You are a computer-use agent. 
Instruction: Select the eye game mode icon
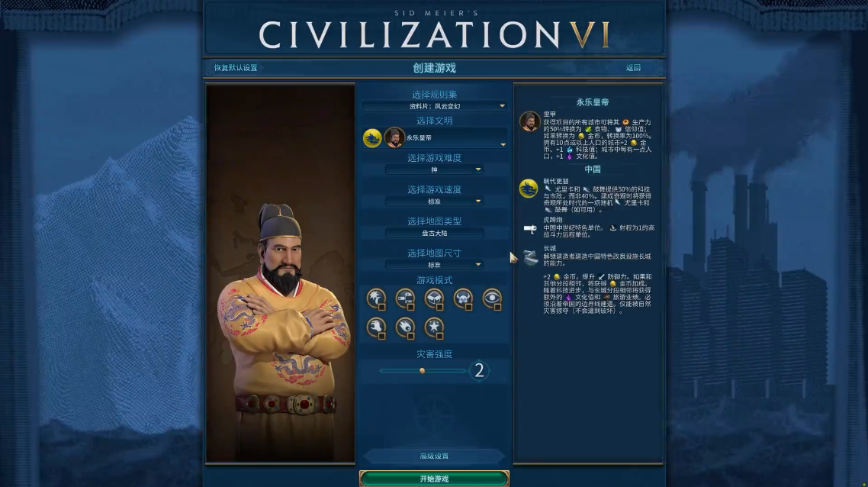(x=491, y=298)
